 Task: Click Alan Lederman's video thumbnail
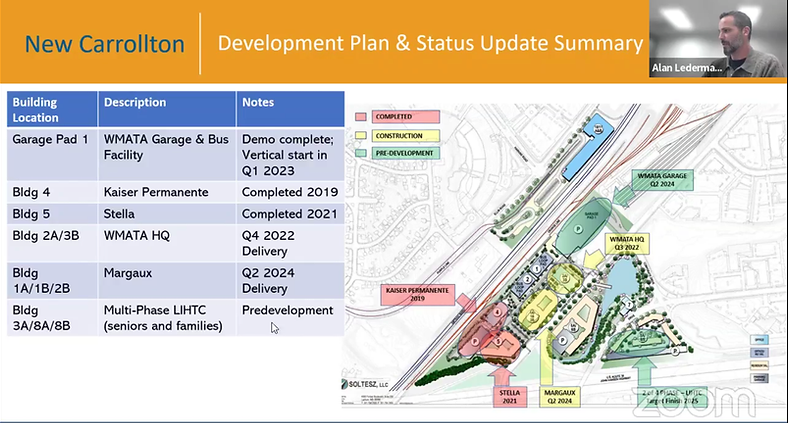point(716,39)
